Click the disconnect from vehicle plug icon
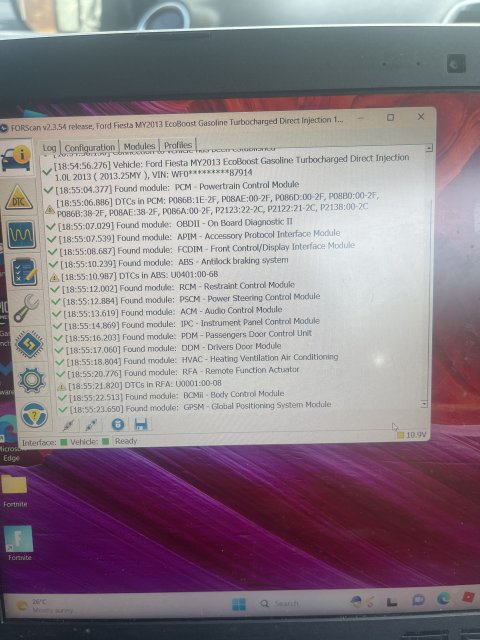The height and width of the screenshot is (640, 480). pyautogui.click(x=91, y=425)
